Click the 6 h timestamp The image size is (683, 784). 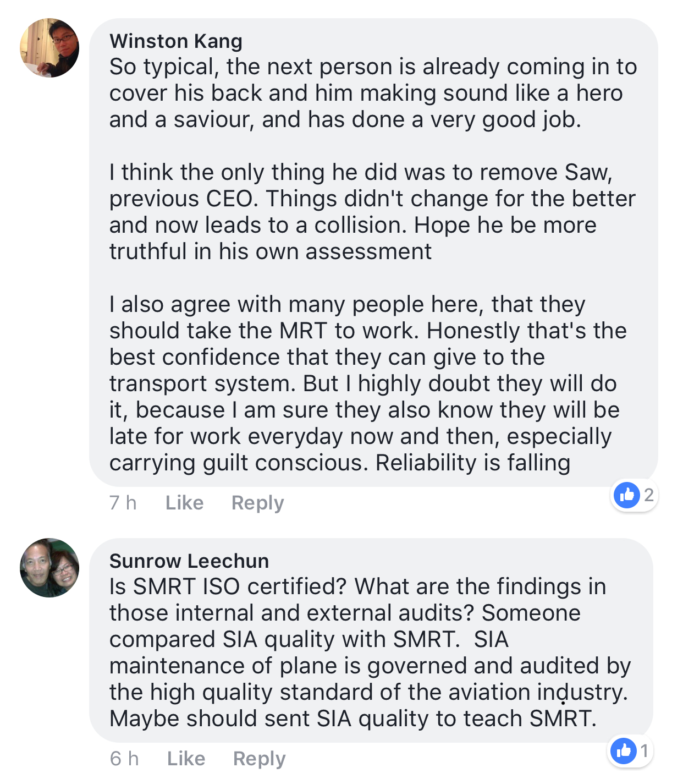coord(124,758)
